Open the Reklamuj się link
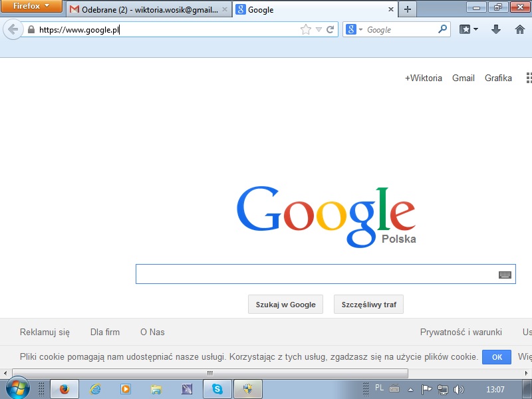 [x=45, y=332]
